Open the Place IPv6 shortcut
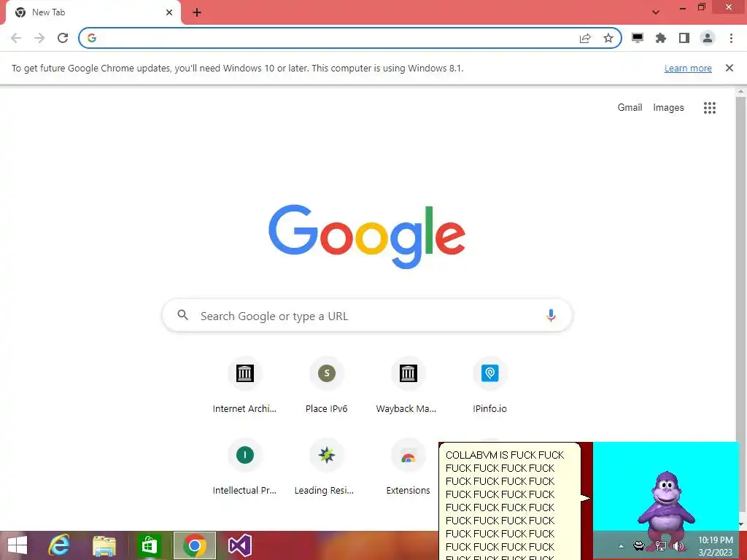The width and height of the screenshot is (747, 560). [326, 386]
